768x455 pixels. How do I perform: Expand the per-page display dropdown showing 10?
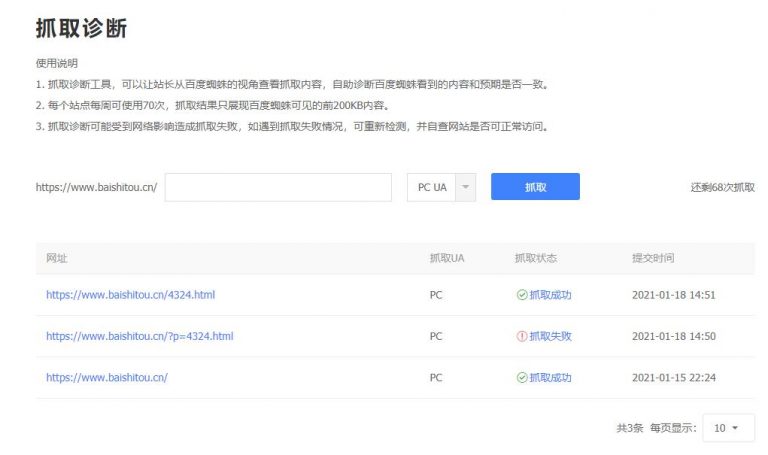pyautogui.click(x=728, y=428)
